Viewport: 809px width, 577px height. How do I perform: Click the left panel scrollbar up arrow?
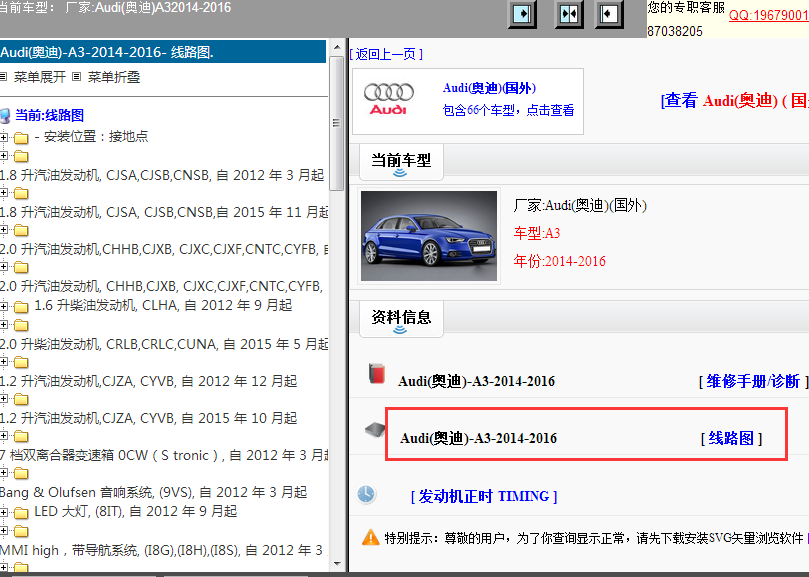coord(337,47)
